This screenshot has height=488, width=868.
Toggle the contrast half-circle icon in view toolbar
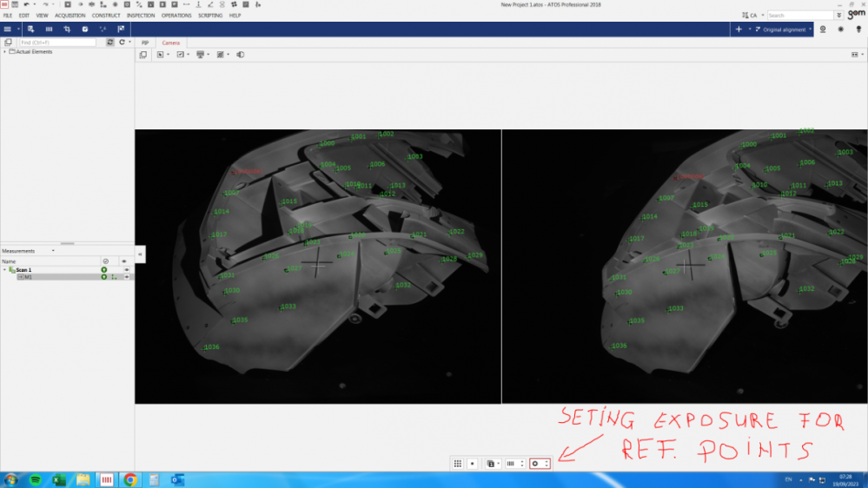241,55
